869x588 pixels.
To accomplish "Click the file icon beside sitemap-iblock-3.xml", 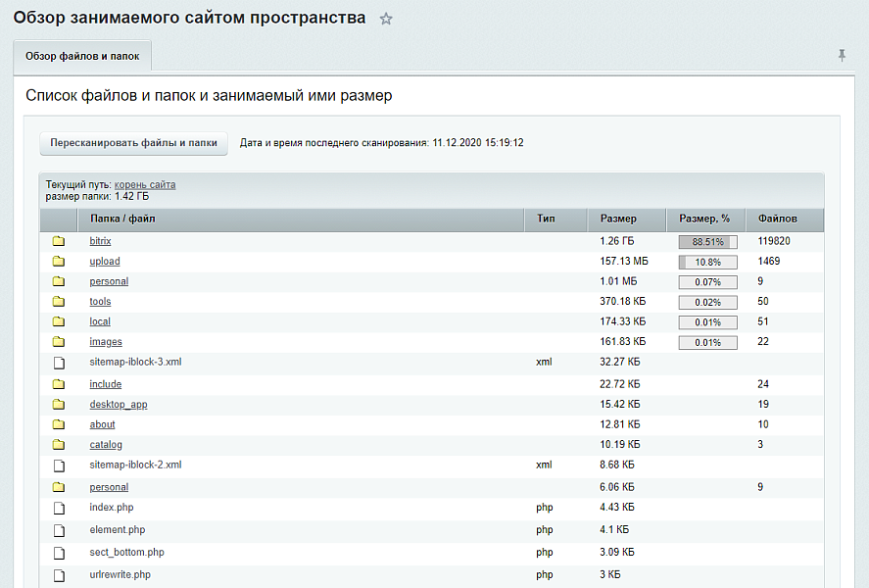I will pyautogui.click(x=59, y=363).
